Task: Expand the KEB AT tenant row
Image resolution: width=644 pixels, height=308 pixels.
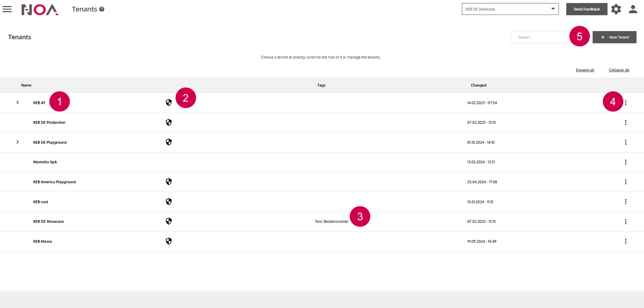Action: click(x=18, y=103)
